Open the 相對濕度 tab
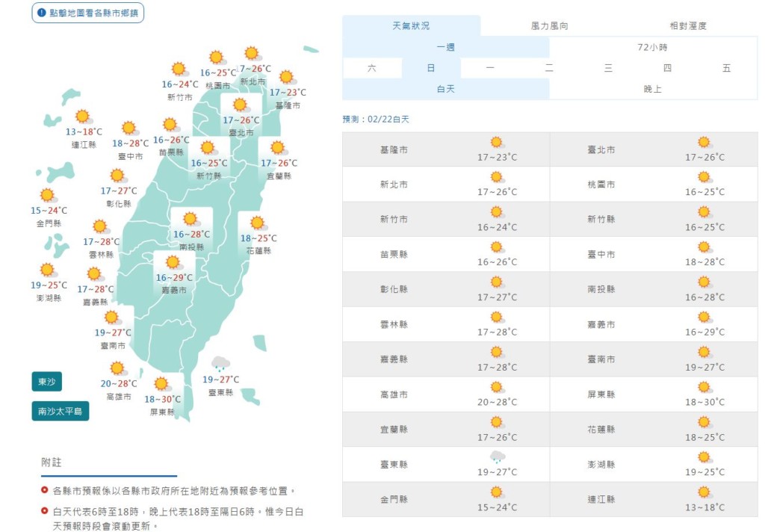The height and width of the screenshot is (532, 765). click(687, 25)
